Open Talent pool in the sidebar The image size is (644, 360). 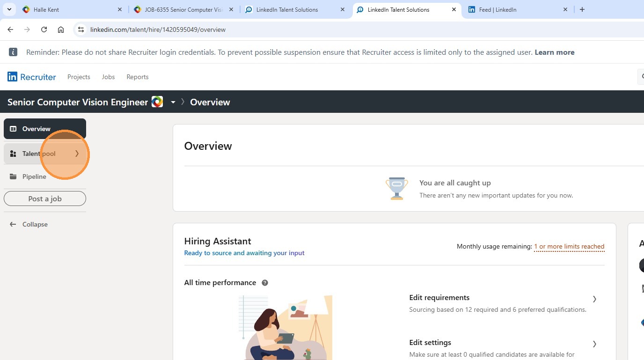[x=45, y=154]
